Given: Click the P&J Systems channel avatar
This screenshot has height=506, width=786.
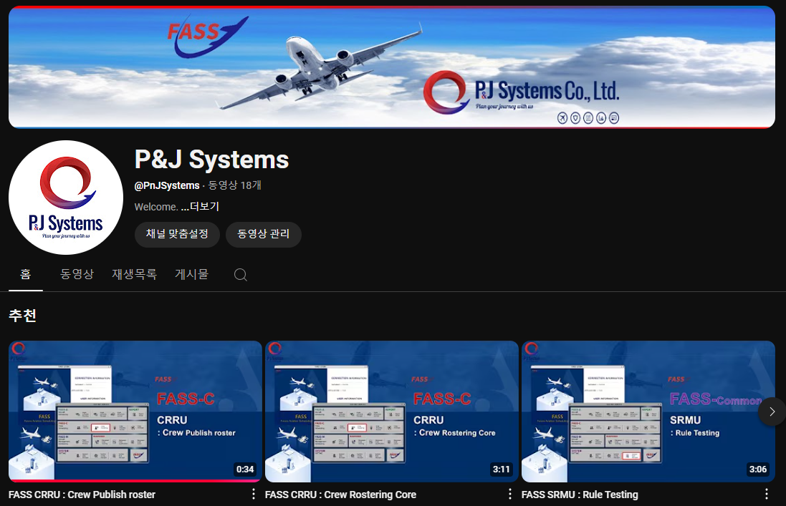Looking at the screenshot, I should tap(66, 198).
